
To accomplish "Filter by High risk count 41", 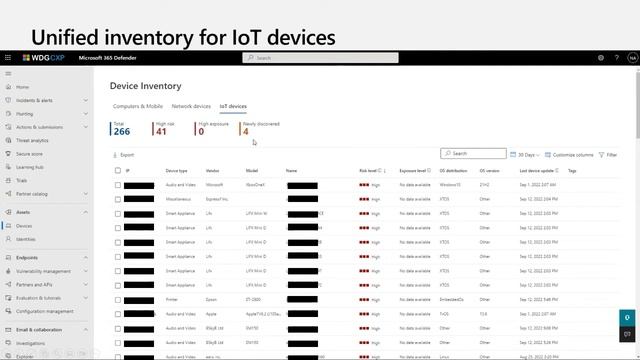I will tap(164, 129).
